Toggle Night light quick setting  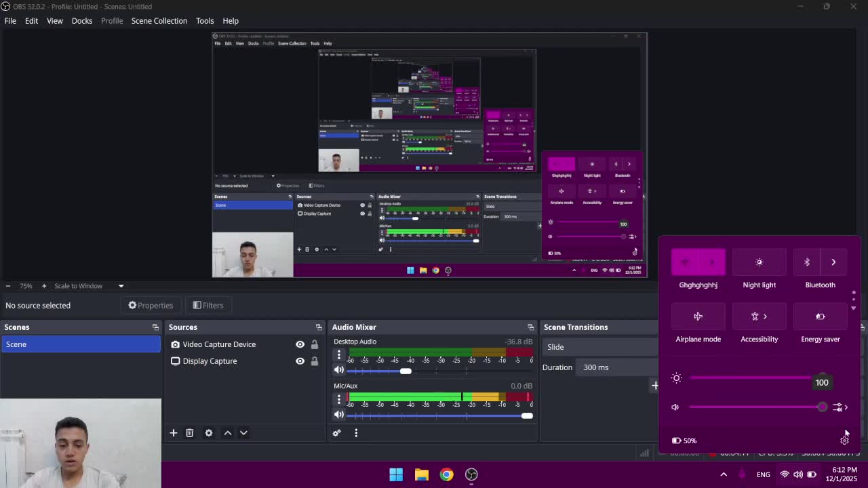point(759,262)
